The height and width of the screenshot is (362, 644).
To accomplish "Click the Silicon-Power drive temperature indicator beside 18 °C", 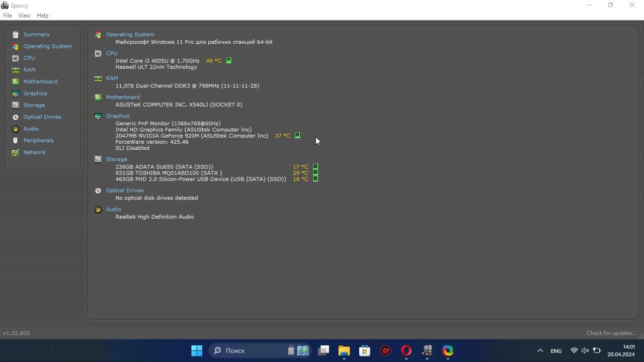I will point(315,178).
